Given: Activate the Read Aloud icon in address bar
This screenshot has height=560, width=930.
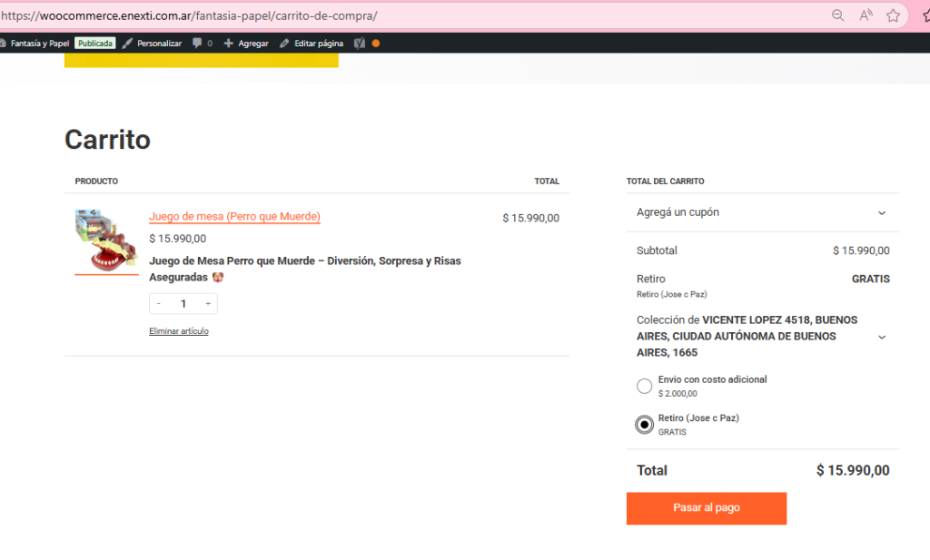Looking at the screenshot, I should coord(866,15).
